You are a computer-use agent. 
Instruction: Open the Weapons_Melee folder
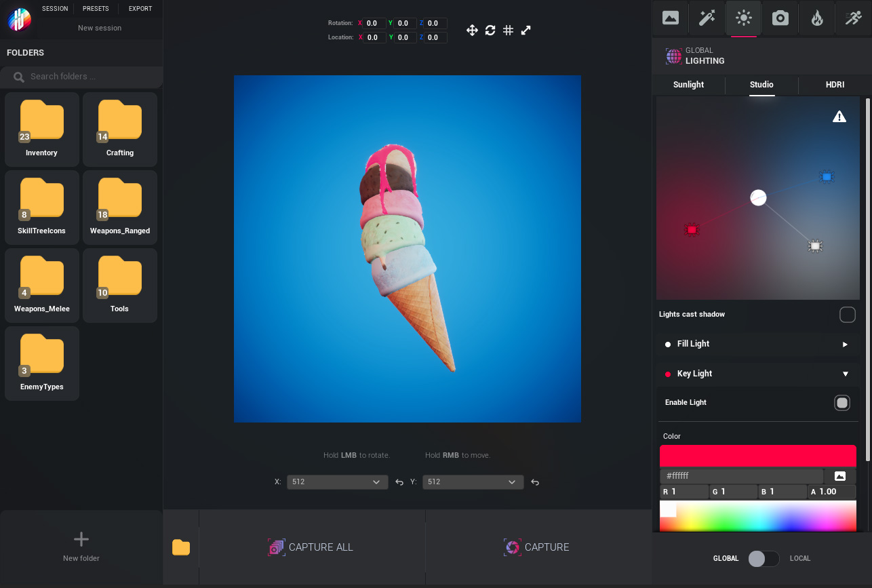(42, 286)
